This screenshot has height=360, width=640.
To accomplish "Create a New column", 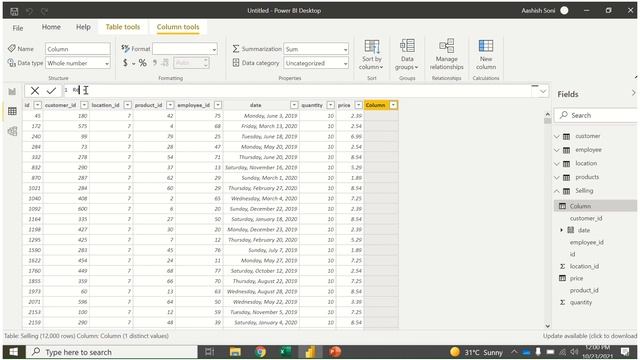I will click(x=486, y=55).
